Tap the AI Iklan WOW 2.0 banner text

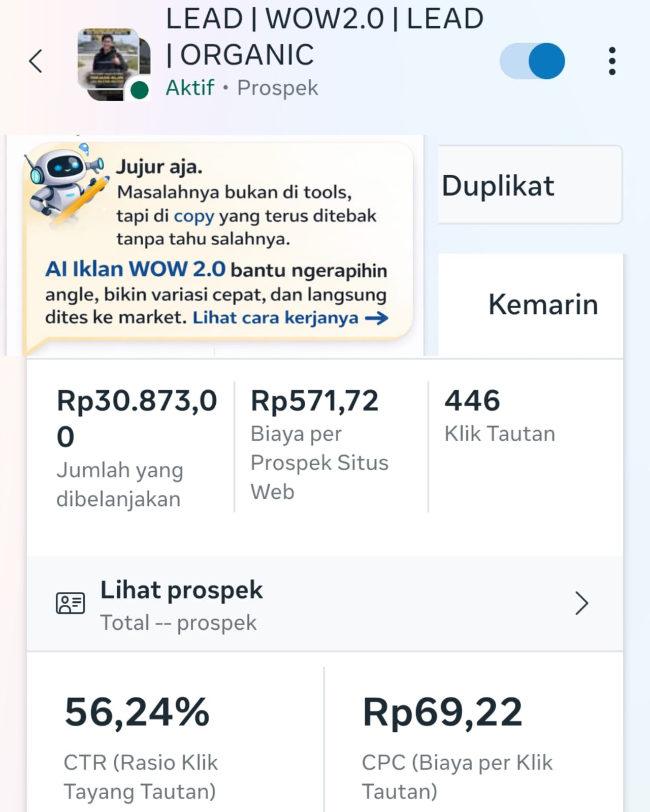point(135,269)
